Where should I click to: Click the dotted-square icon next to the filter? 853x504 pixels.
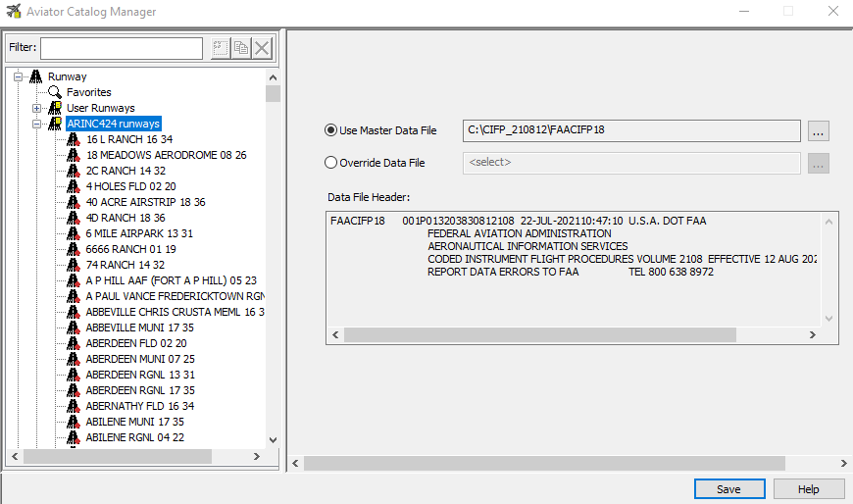(220, 49)
